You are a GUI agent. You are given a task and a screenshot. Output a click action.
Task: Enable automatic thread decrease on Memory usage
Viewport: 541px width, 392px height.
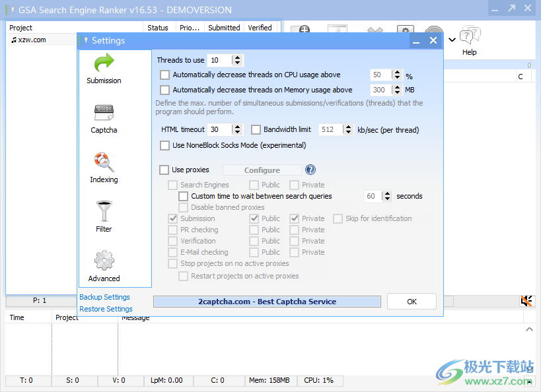tap(164, 90)
